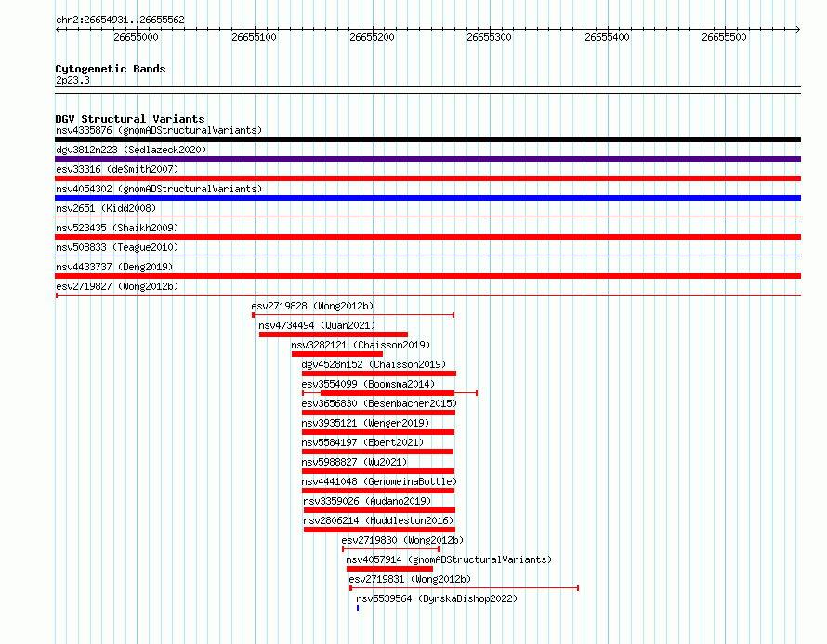
Task: Open nsv4057914 gnomADStructuralVariants label
Action: [449, 559]
